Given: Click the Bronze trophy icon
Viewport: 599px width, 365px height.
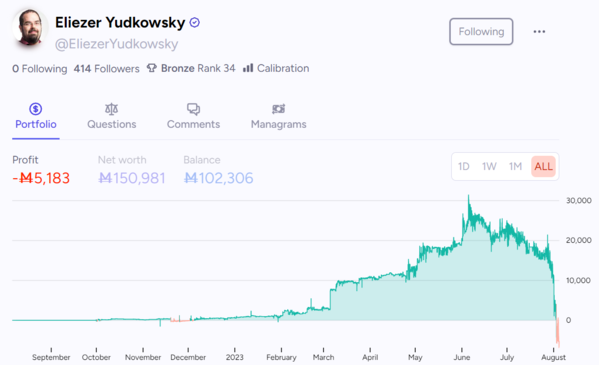Looking at the screenshot, I should pyautogui.click(x=152, y=68).
